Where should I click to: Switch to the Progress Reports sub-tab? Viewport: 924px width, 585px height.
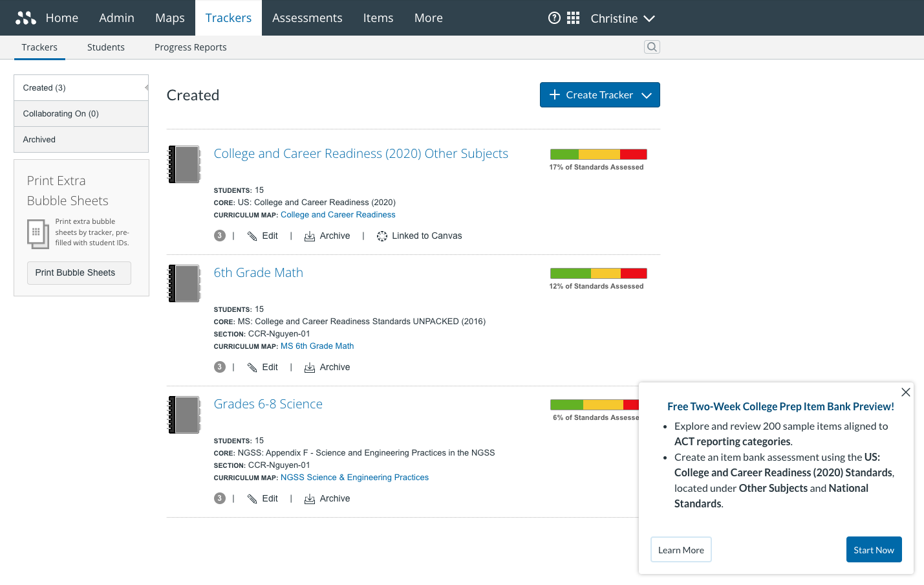(191, 47)
